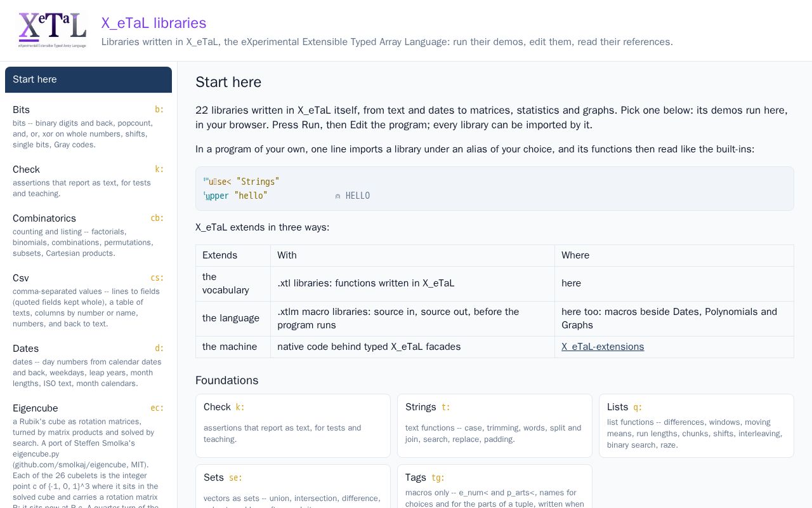The height and width of the screenshot is (508, 812).
Task: Open the Dates library in the sidebar
Action: [x=88, y=365]
